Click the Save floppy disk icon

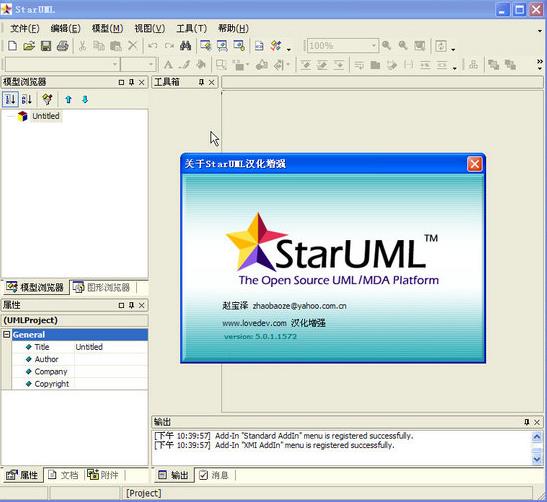coord(46,46)
